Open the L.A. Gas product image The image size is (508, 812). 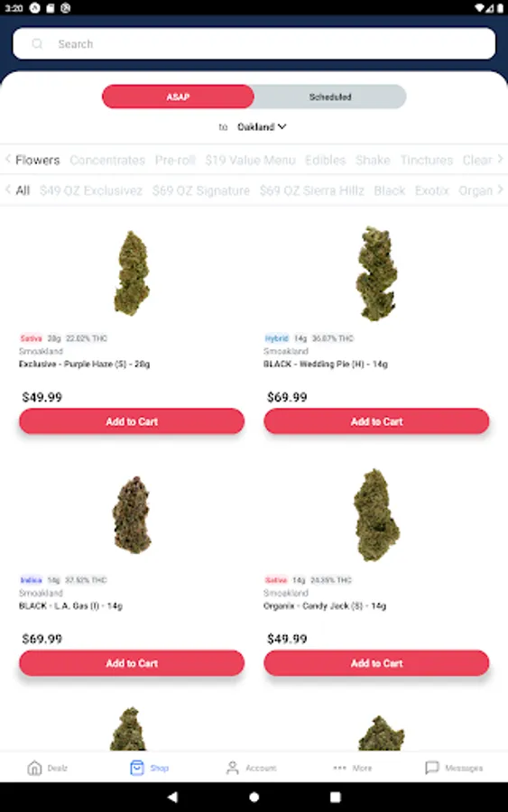132,515
